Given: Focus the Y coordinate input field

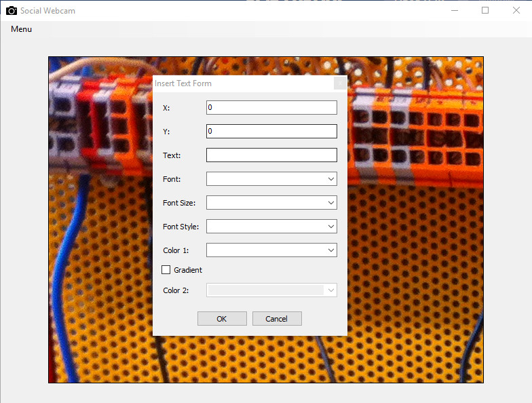Looking at the screenshot, I should tap(271, 132).
